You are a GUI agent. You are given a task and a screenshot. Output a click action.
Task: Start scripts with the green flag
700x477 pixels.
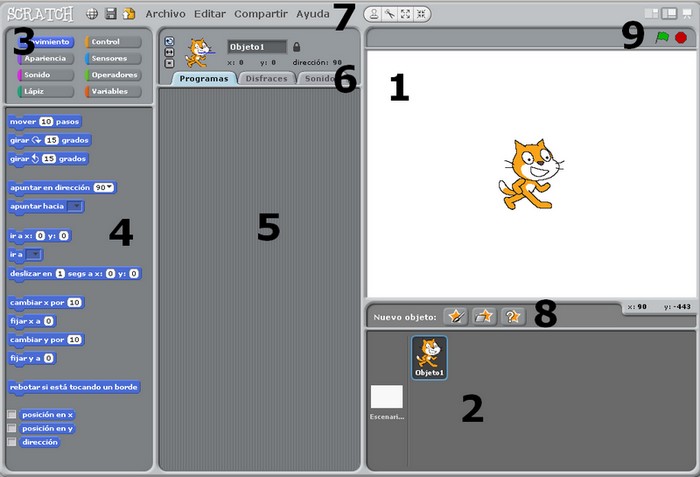point(662,38)
